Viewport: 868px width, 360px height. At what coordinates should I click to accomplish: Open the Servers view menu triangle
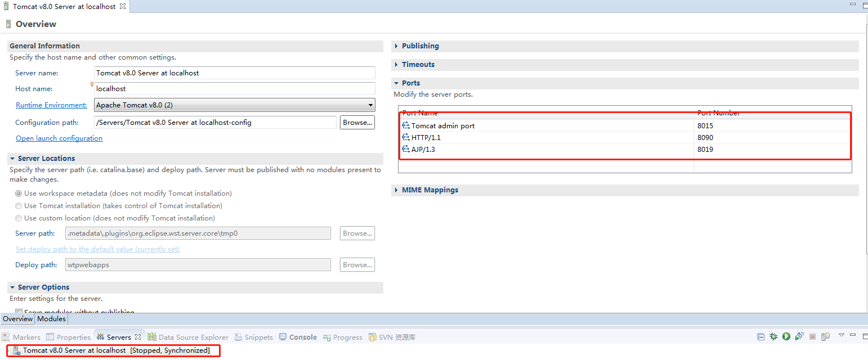point(842,335)
